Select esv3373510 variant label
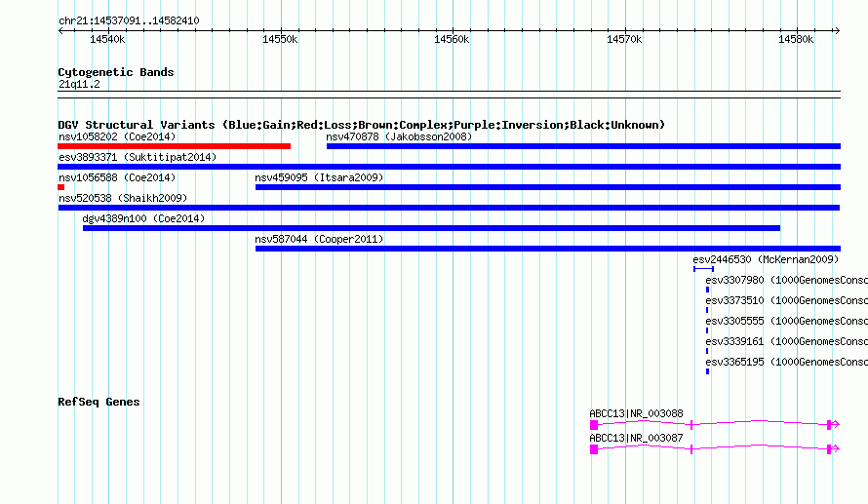 (787, 300)
